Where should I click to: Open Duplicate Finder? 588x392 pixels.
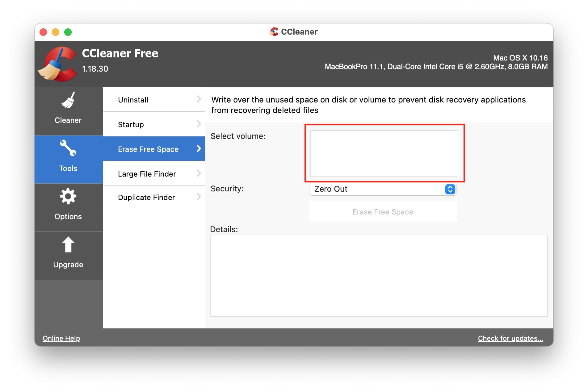[154, 197]
